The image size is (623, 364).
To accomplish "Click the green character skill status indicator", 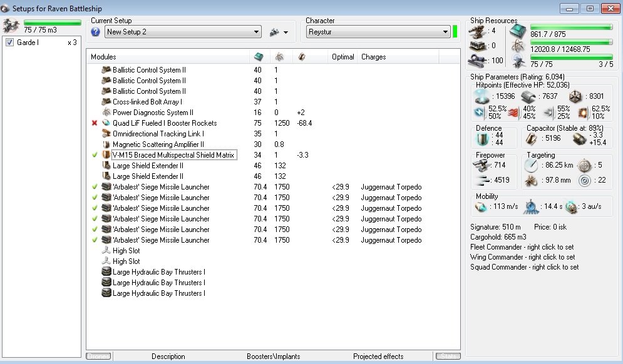I will (455, 32).
